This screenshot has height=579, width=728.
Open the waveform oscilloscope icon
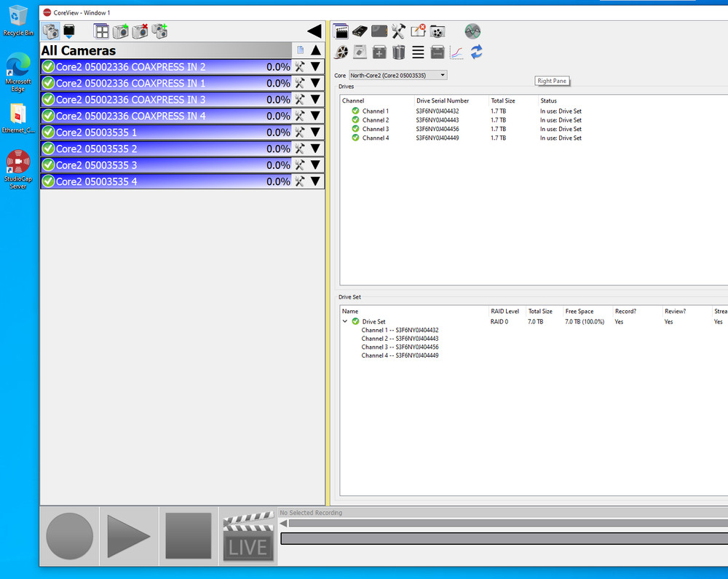coord(472,31)
